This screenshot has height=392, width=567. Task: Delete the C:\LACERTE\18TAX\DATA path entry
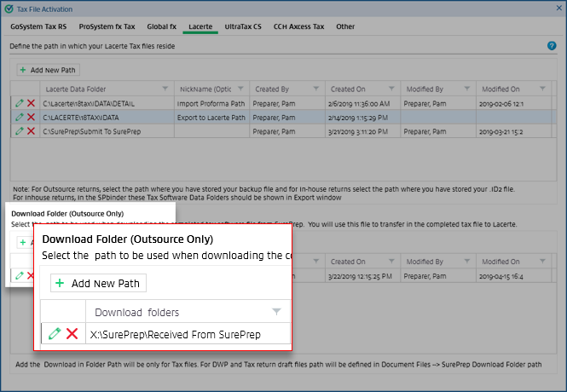coord(31,117)
